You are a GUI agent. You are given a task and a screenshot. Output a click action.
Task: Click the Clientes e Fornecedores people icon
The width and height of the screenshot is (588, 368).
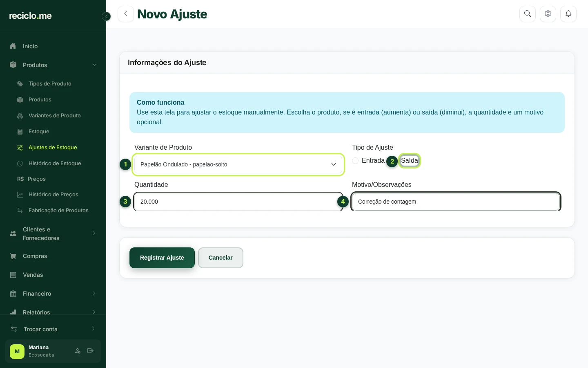pos(13,233)
